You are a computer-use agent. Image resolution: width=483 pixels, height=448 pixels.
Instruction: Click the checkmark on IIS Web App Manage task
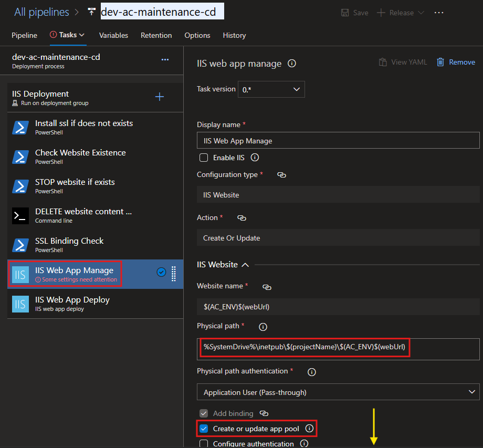click(161, 272)
